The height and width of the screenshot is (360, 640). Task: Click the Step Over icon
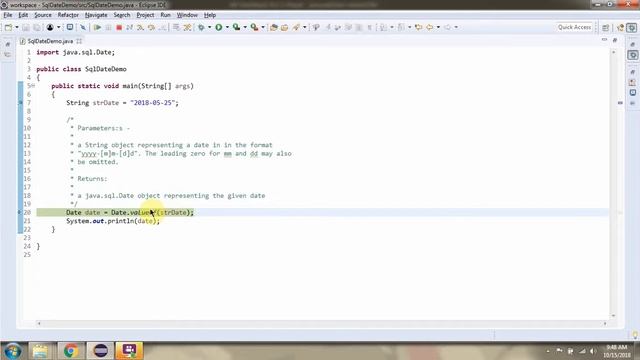tap(151, 27)
